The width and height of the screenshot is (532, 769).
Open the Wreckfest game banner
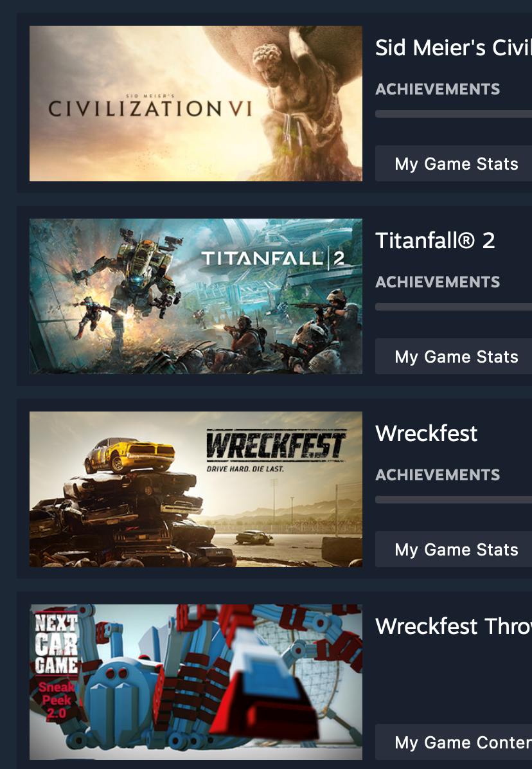196,489
